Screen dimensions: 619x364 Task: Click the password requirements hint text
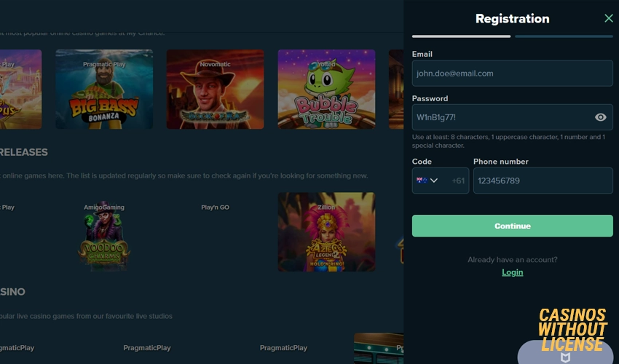coord(508,141)
